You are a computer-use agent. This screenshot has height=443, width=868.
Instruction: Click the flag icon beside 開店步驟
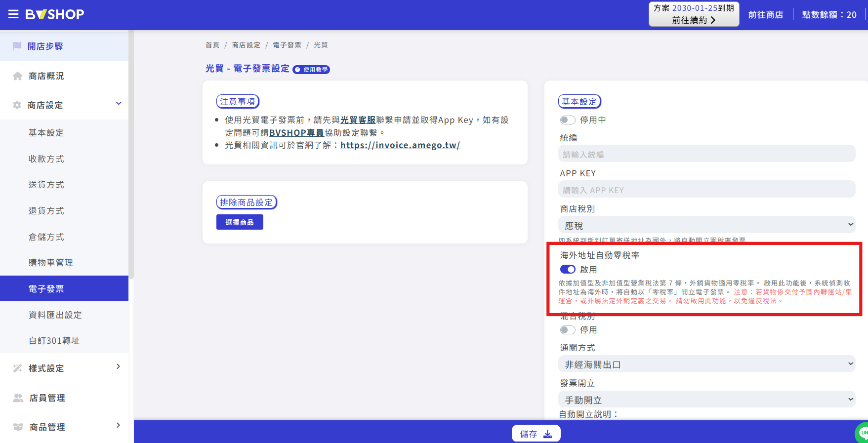(x=17, y=46)
